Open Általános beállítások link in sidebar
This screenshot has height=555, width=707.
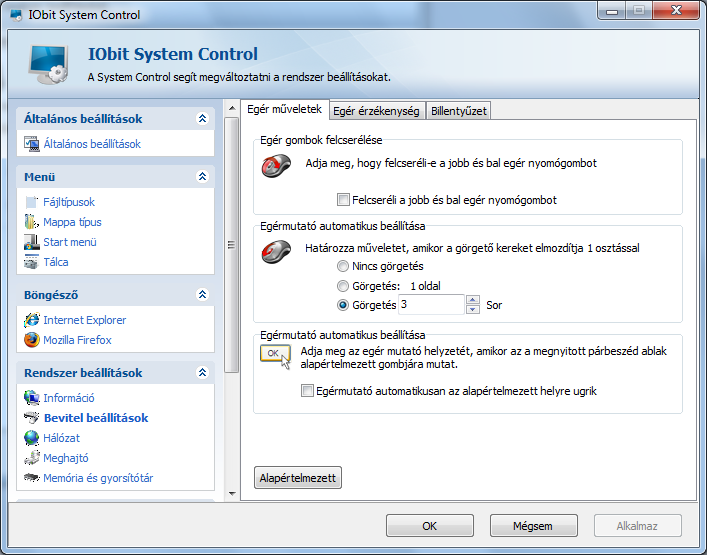pyautogui.click(x=92, y=144)
